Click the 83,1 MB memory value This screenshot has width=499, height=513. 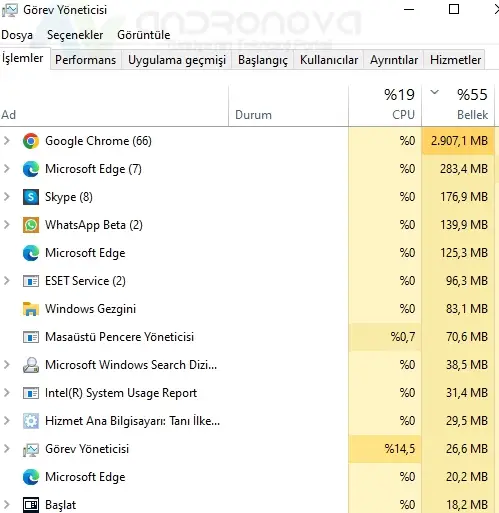pyautogui.click(x=467, y=309)
